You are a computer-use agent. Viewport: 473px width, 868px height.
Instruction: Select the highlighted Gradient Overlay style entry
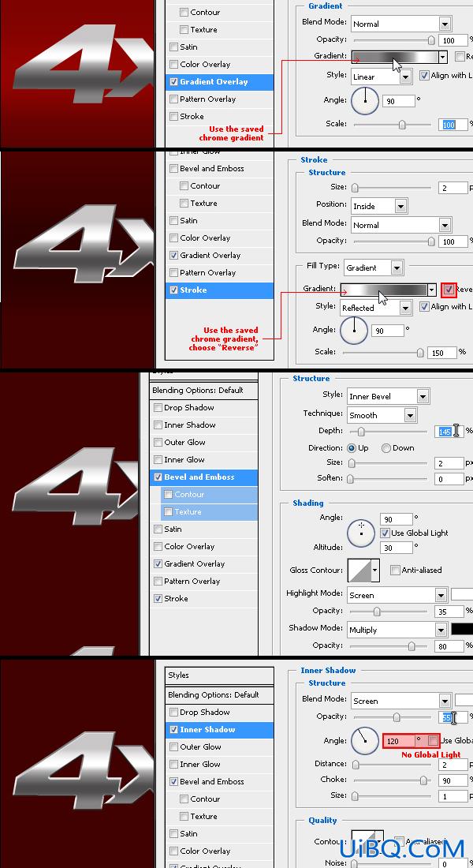pyautogui.click(x=220, y=82)
